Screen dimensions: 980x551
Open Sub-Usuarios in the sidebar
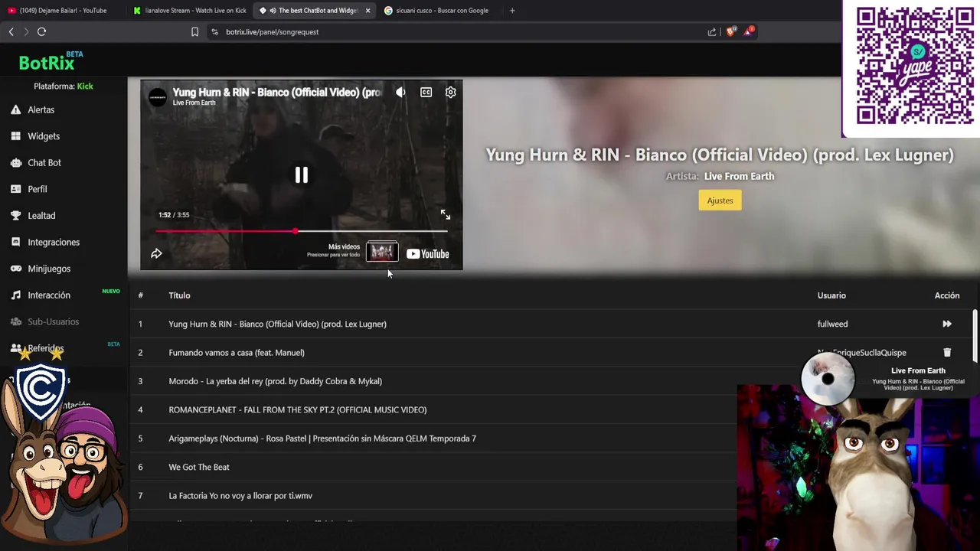[54, 321]
